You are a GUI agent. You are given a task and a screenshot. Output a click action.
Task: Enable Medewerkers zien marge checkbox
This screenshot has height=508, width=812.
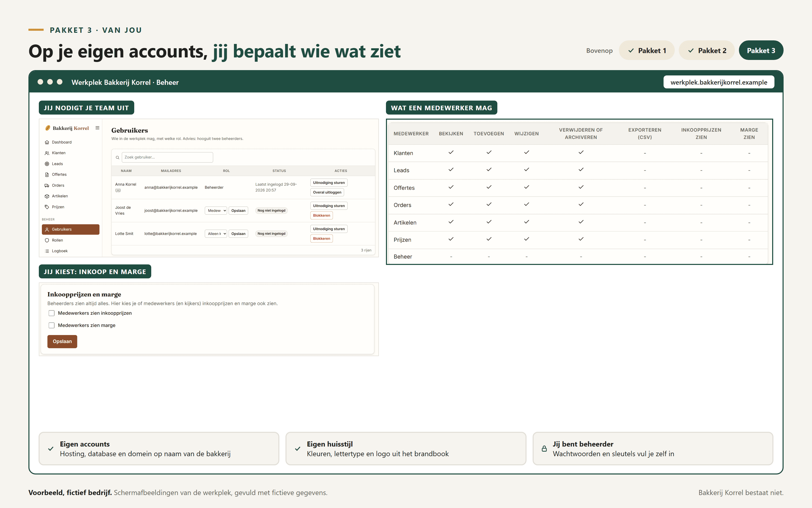pyautogui.click(x=51, y=325)
